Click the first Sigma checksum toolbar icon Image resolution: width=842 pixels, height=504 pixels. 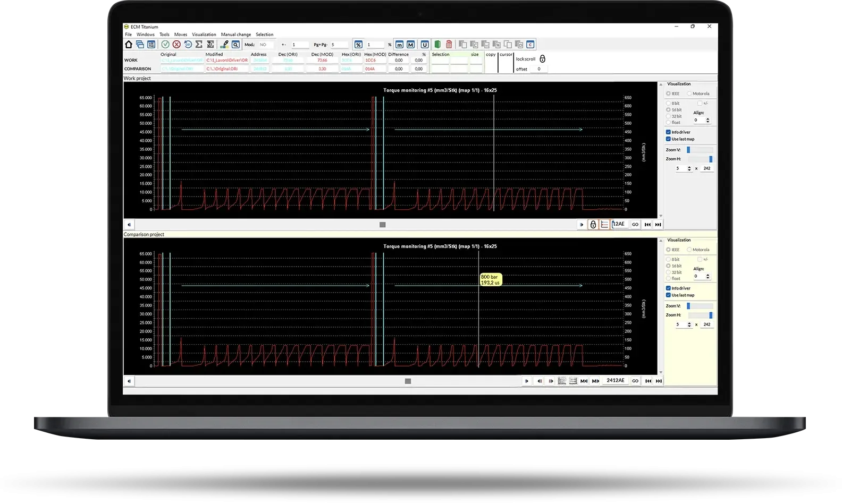pos(199,45)
